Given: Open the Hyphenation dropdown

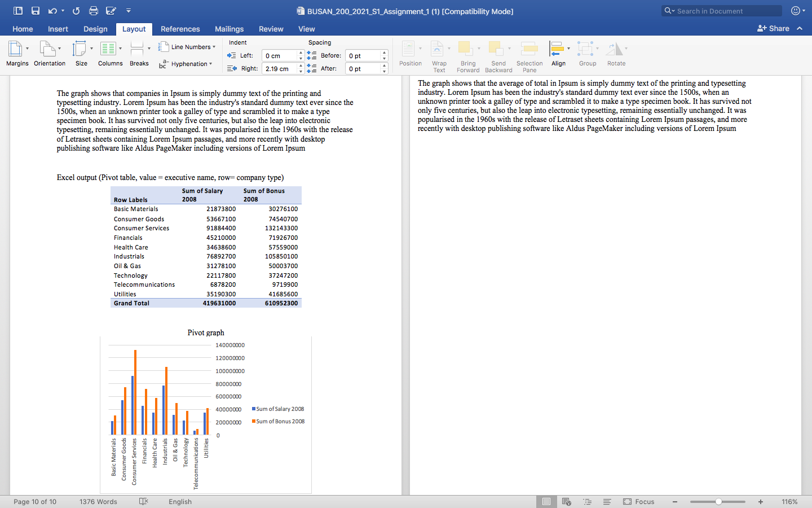Looking at the screenshot, I should [x=186, y=64].
